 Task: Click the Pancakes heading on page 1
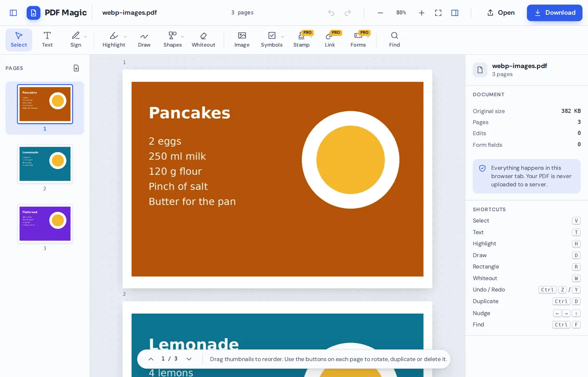tap(189, 113)
